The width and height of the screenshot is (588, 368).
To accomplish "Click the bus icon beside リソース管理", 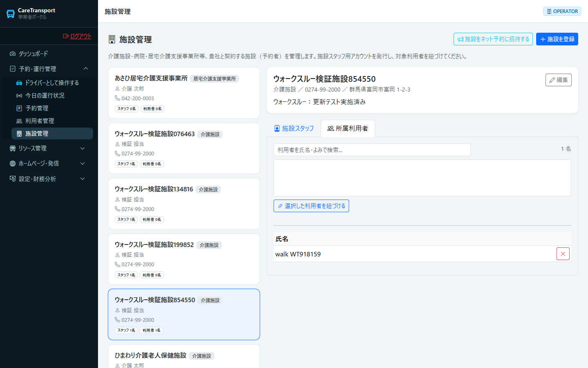I will [13, 148].
